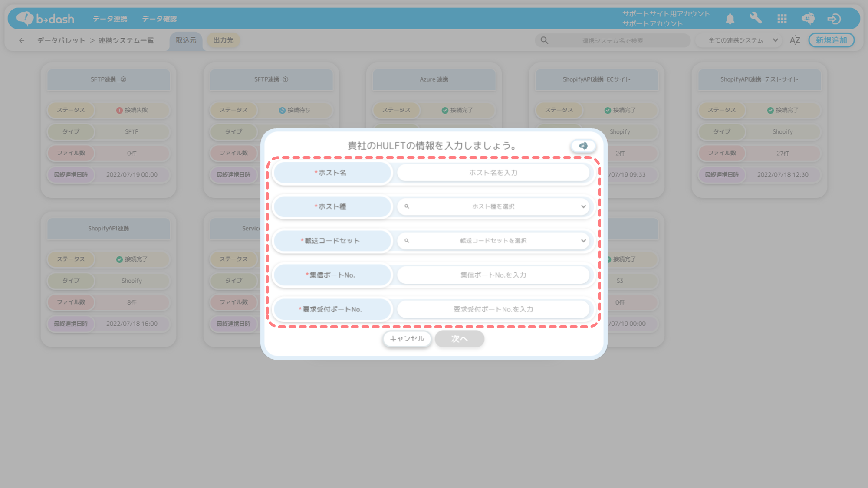Switch to the 出力先 tab
The width and height of the screenshot is (868, 488).
click(223, 40)
